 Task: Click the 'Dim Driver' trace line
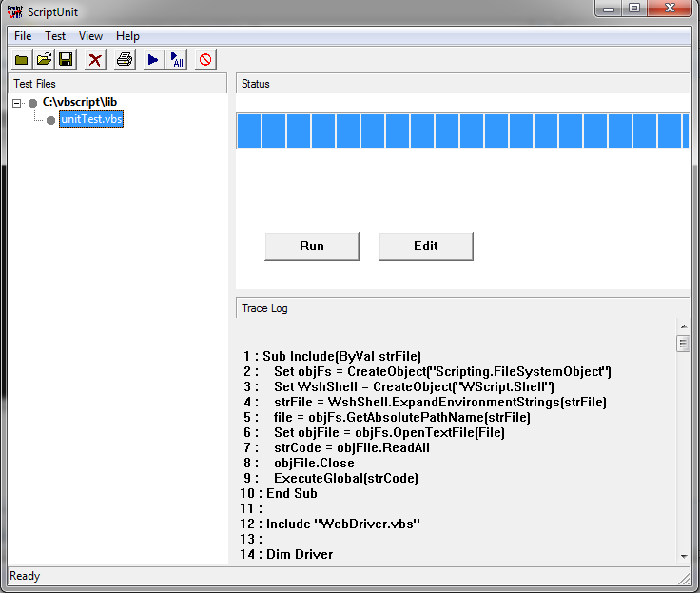(286, 554)
